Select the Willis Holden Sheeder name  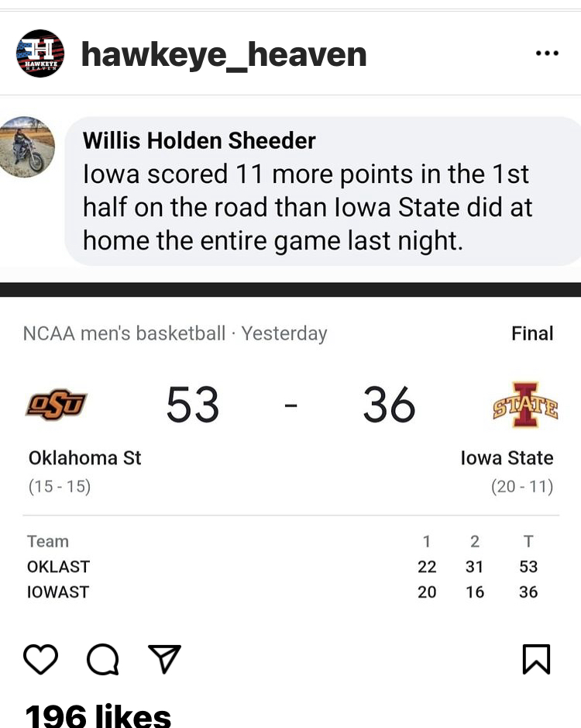(x=199, y=140)
